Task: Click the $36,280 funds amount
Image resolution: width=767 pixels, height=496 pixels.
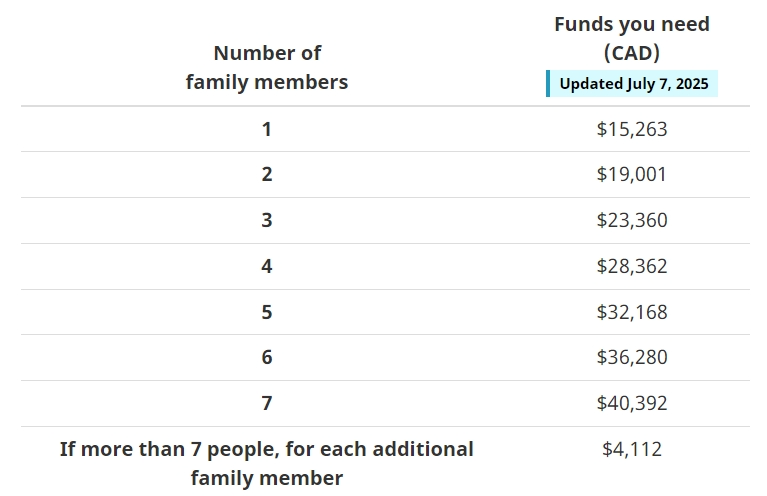Action: 632,358
